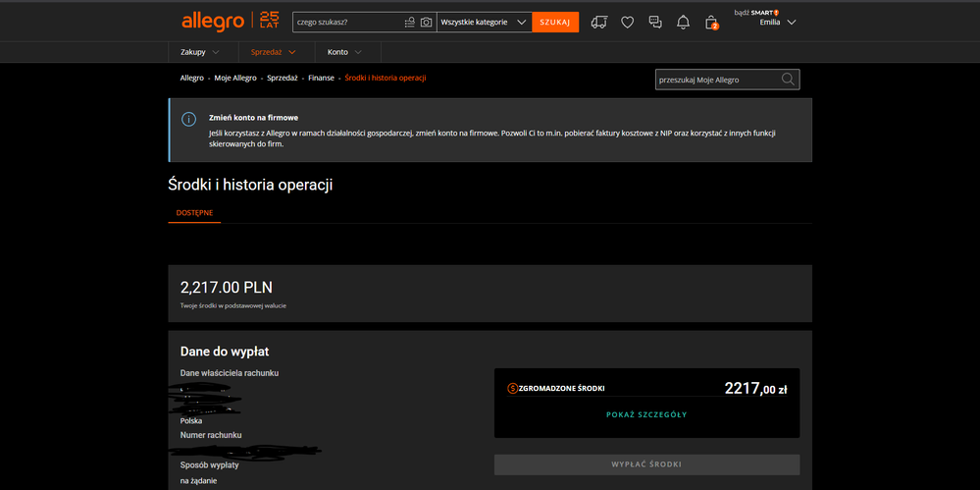The width and height of the screenshot is (980, 490).
Task: Expand the Zakupy menu
Action: click(200, 52)
